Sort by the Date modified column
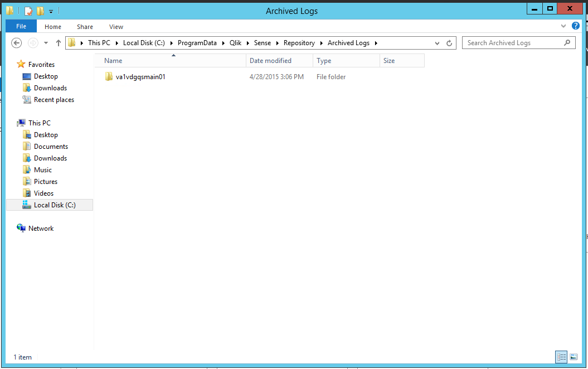 pyautogui.click(x=279, y=61)
